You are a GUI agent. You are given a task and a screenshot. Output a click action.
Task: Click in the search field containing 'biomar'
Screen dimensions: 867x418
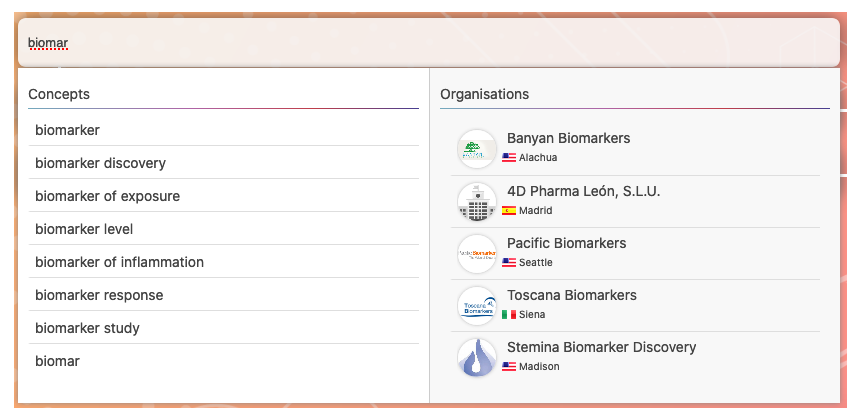(430, 43)
